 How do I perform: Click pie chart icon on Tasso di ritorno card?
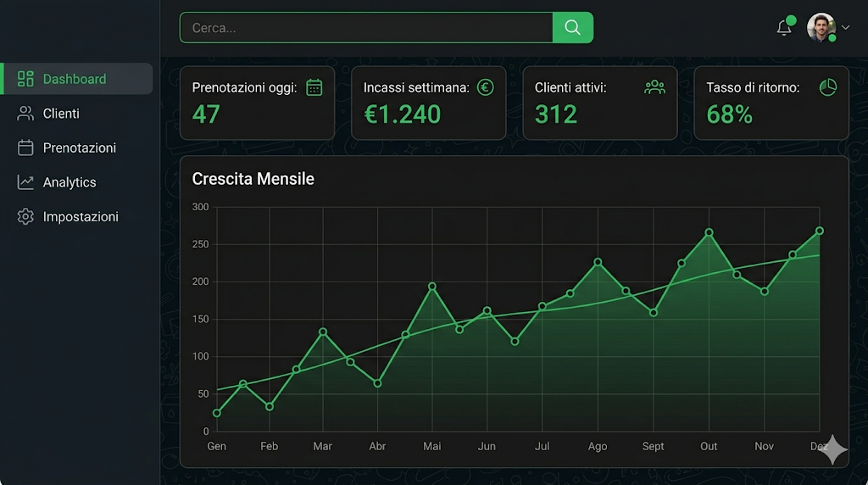coord(828,87)
